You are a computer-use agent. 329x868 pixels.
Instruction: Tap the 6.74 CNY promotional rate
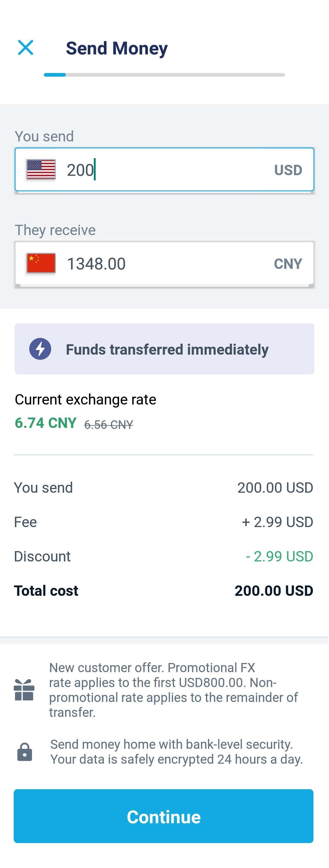tap(46, 423)
